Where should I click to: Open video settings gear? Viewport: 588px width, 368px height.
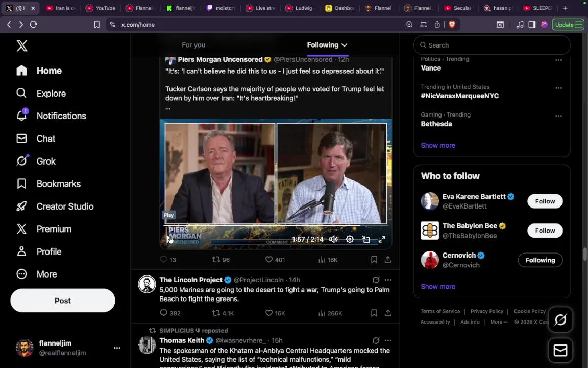coord(350,239)
